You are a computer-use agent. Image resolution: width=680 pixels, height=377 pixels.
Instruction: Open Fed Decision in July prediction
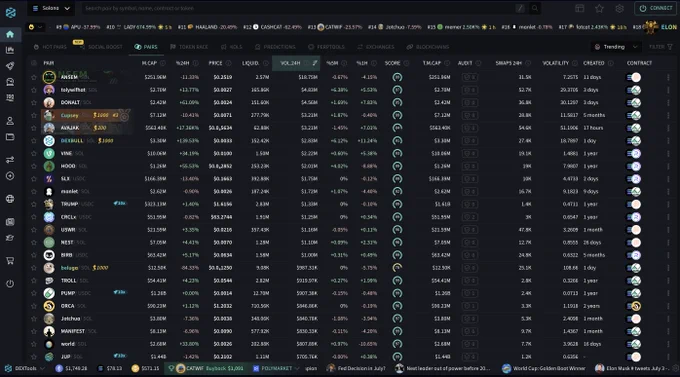(x=356, y=368)
